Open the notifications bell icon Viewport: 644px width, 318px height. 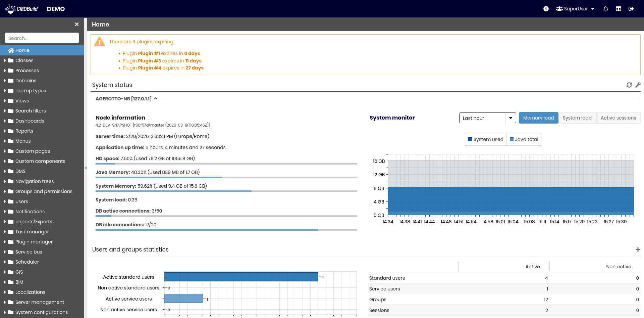[605, 9]
